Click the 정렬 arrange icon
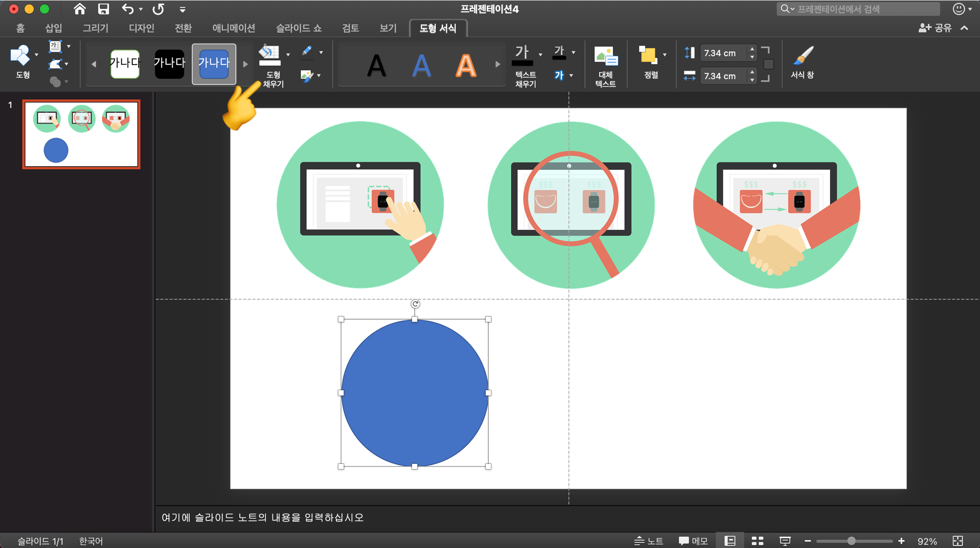 point(648,55)
